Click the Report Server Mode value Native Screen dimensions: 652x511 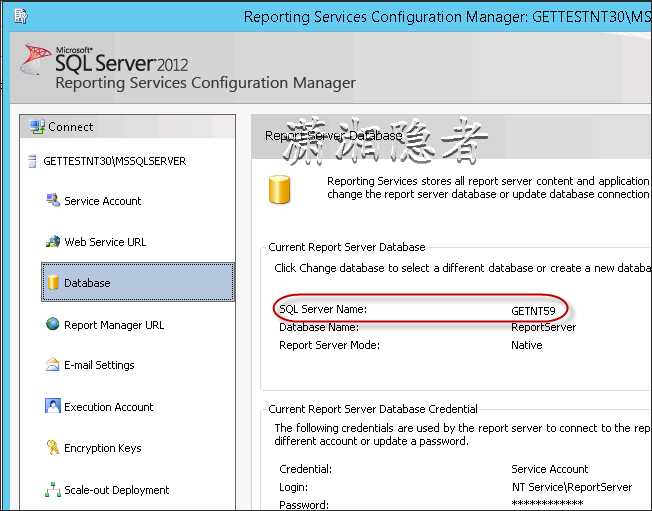527,345
